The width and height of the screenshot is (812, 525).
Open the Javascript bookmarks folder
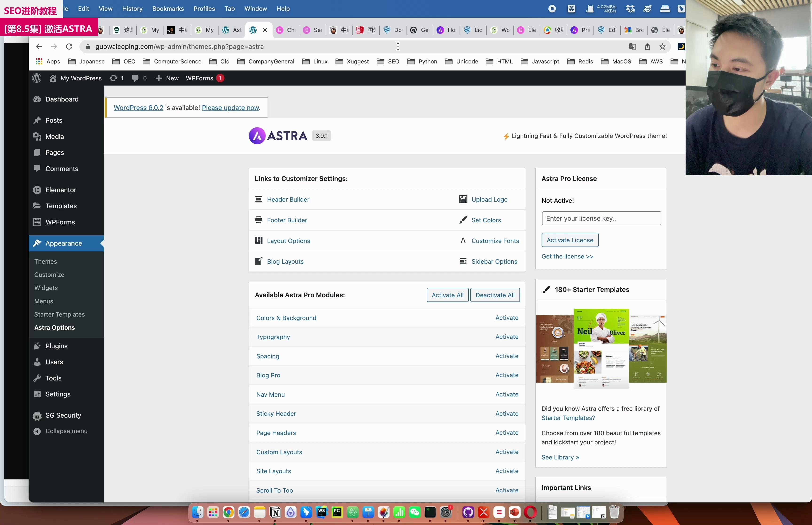pos(540,61)
